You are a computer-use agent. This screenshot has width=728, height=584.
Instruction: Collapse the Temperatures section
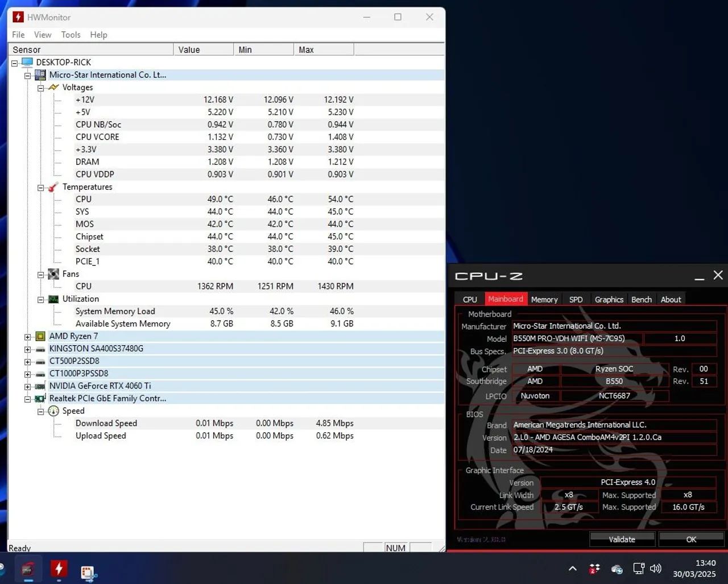coord(40,188)
